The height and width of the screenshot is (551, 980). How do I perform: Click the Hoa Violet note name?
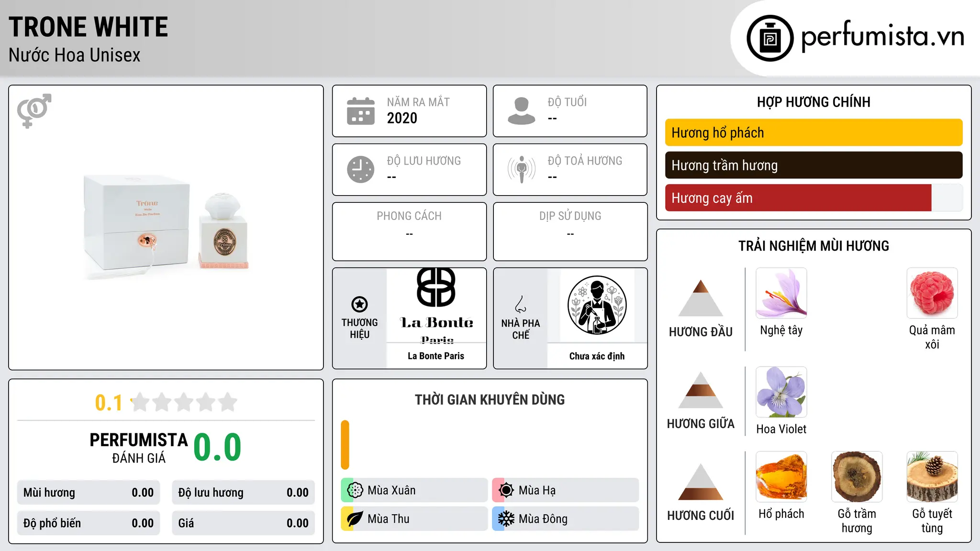[x=781, y=429]
